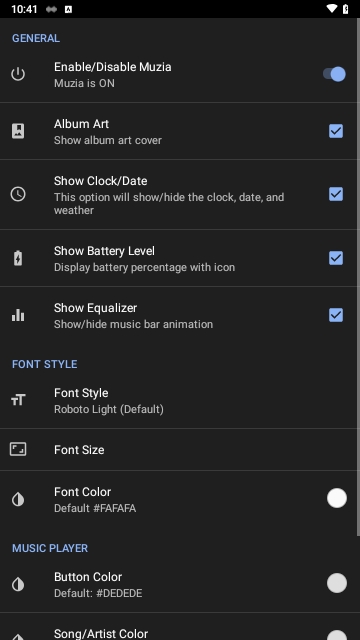Tap the 10:41 time in status bar

point(24,9)
